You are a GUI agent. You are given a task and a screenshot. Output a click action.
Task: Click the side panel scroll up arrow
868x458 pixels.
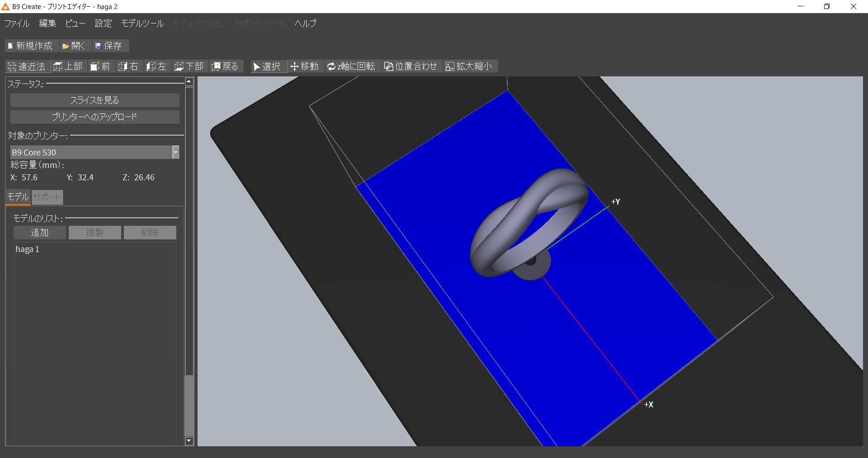tap(189, 82)
